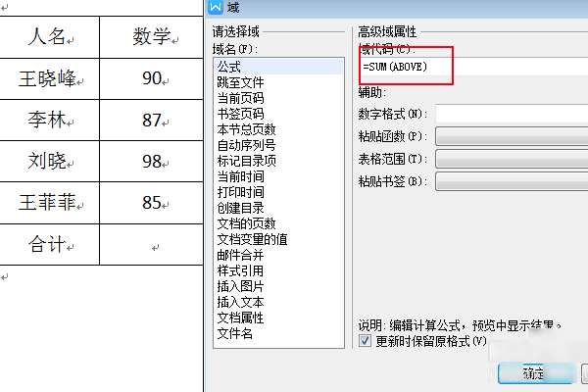Click the 王晓峰 name cell
Viewport: 588px width, 392px height.
click(49, 78)
